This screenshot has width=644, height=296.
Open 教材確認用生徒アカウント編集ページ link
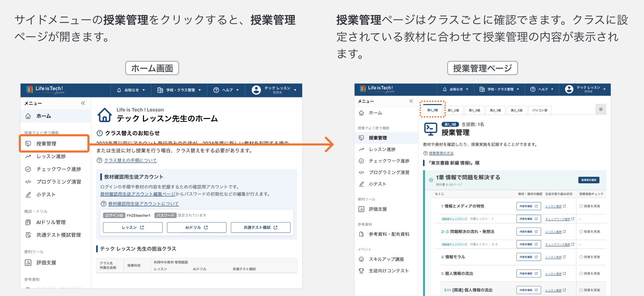[138, 194]
